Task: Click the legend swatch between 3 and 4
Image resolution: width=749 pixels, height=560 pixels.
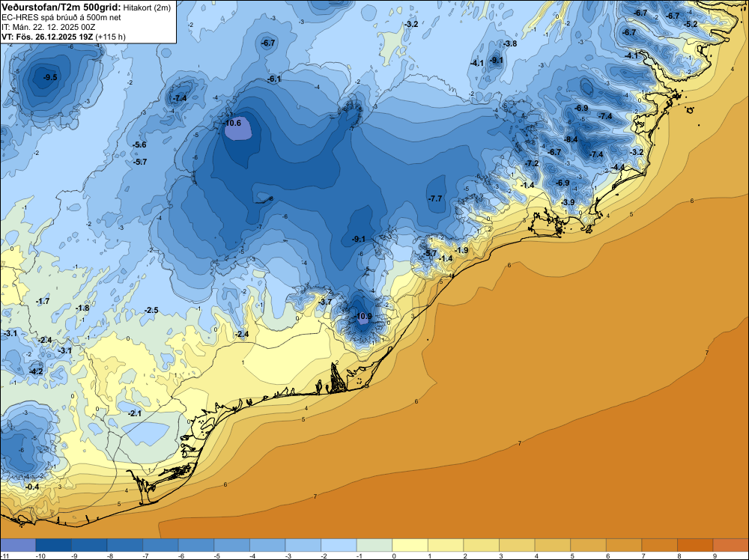Action: (517, 545)
